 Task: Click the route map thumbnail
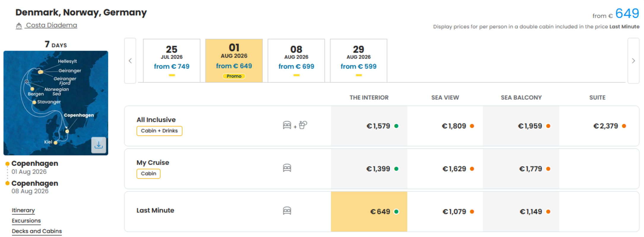56,103
